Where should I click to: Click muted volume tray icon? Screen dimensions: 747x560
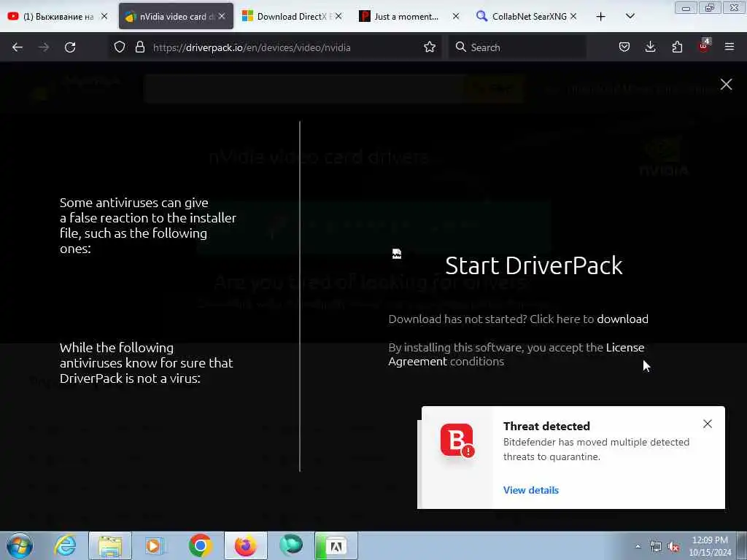point(673,547)
